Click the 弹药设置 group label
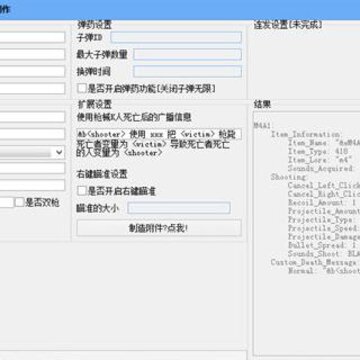Viewport: 360px width, 360px height. [95, 25]
